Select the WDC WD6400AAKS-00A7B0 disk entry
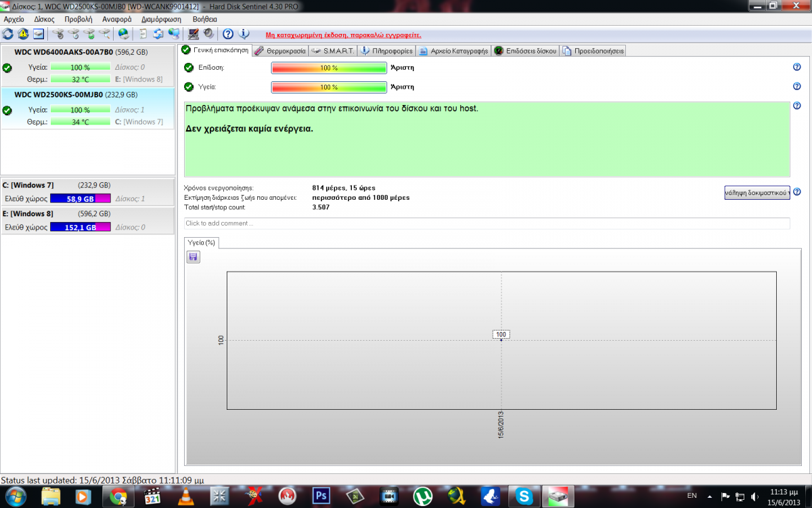This screenshot has width=812, height=508. click(88, 66)
